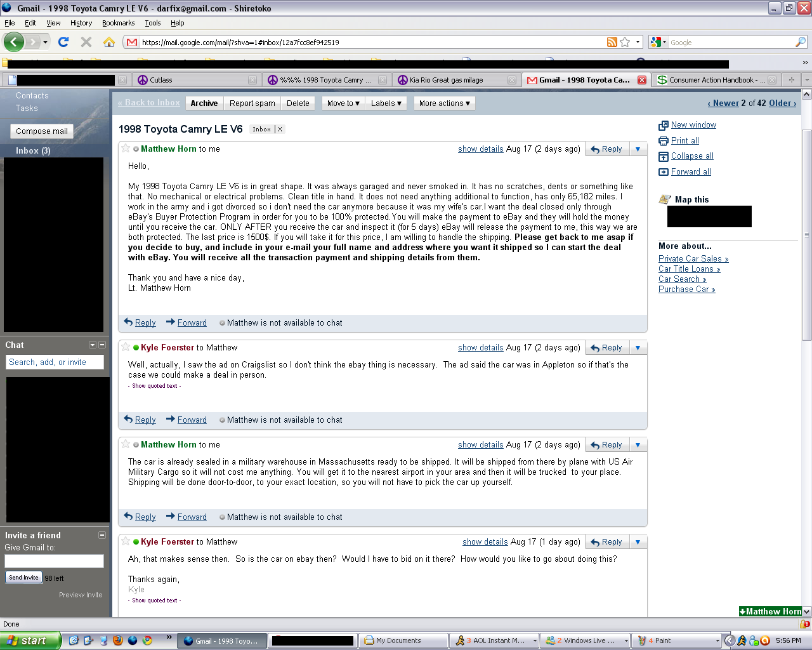
Task: Star the second Matthew Horn message
Action: pos(126,444)
